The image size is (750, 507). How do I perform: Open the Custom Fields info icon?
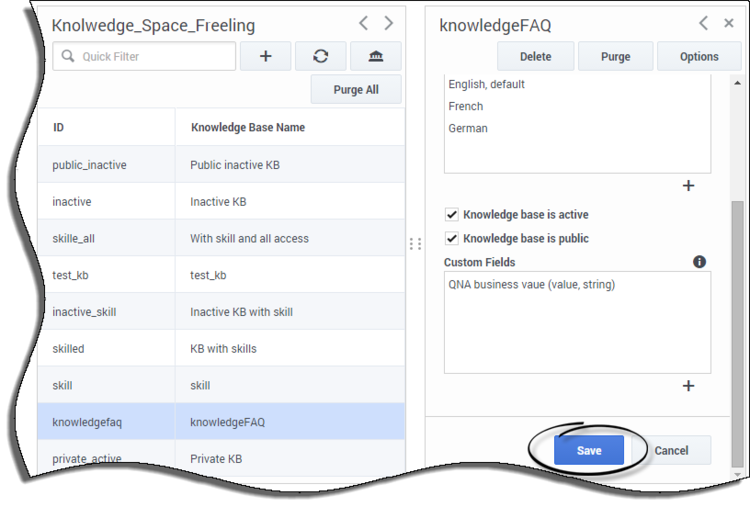coord(699,262)
